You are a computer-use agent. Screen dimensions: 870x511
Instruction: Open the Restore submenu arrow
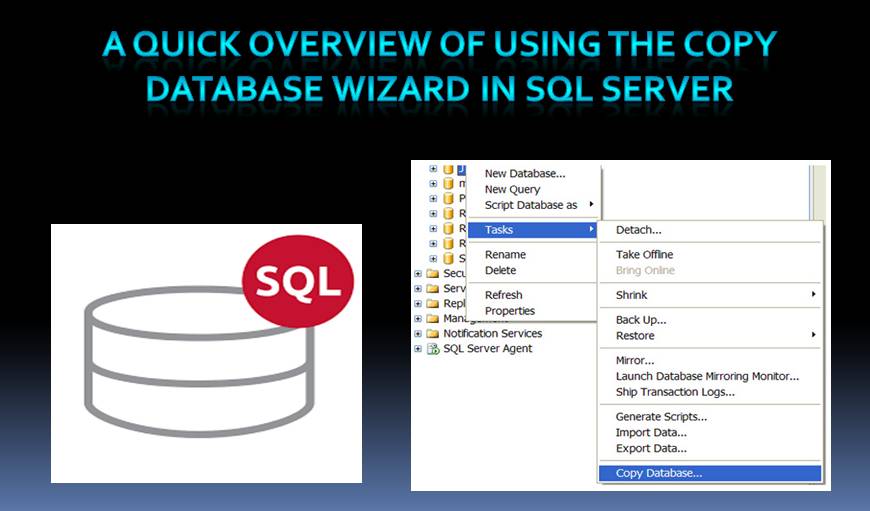tap(813, 335)
